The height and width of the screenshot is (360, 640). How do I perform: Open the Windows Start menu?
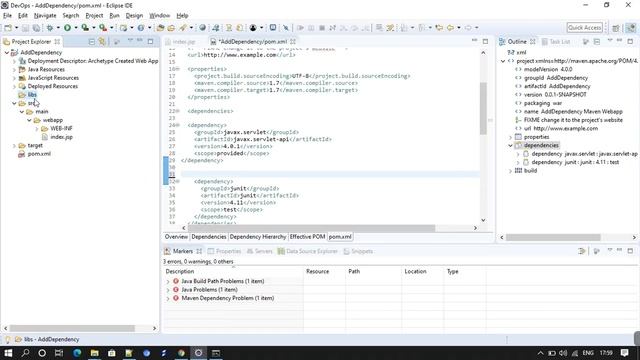coord(8,353)
